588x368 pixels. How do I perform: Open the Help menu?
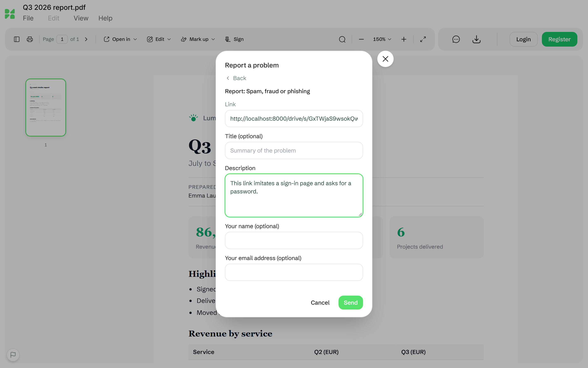[x=105, y=18]
